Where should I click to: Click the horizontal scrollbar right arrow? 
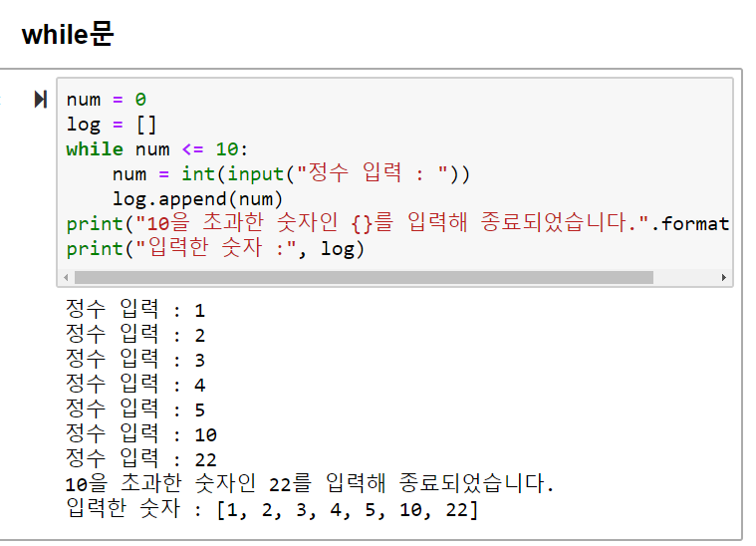723,277
